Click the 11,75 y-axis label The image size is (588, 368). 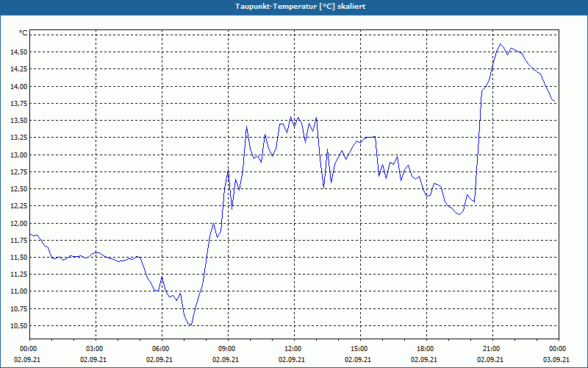(18, 241)
